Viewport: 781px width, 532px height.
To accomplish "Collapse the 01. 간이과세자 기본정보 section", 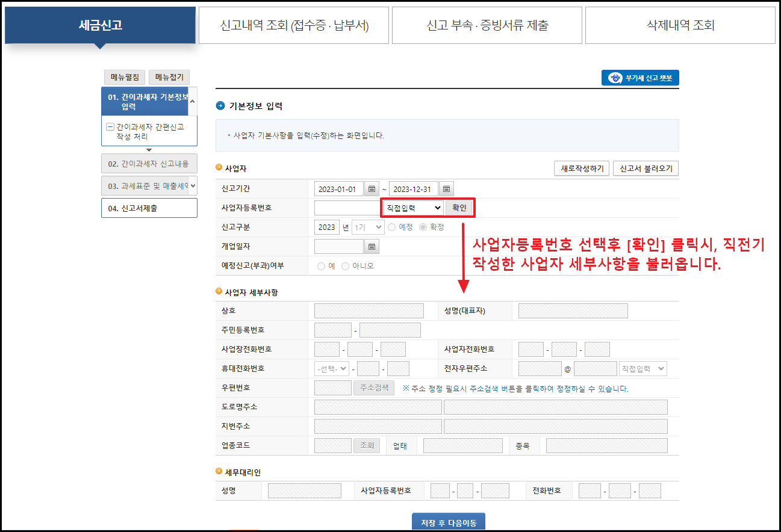I will point(193,102).
